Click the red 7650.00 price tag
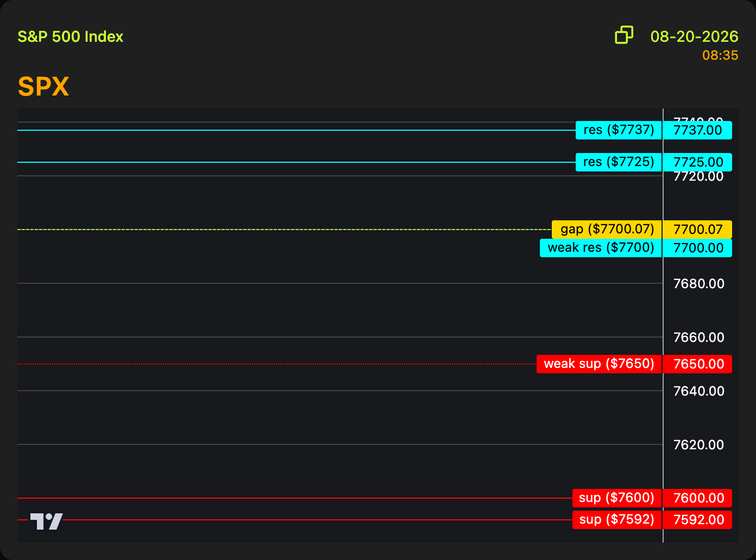Image resolution: width=756 pixels, height=560 pixels. click(697, 364)
